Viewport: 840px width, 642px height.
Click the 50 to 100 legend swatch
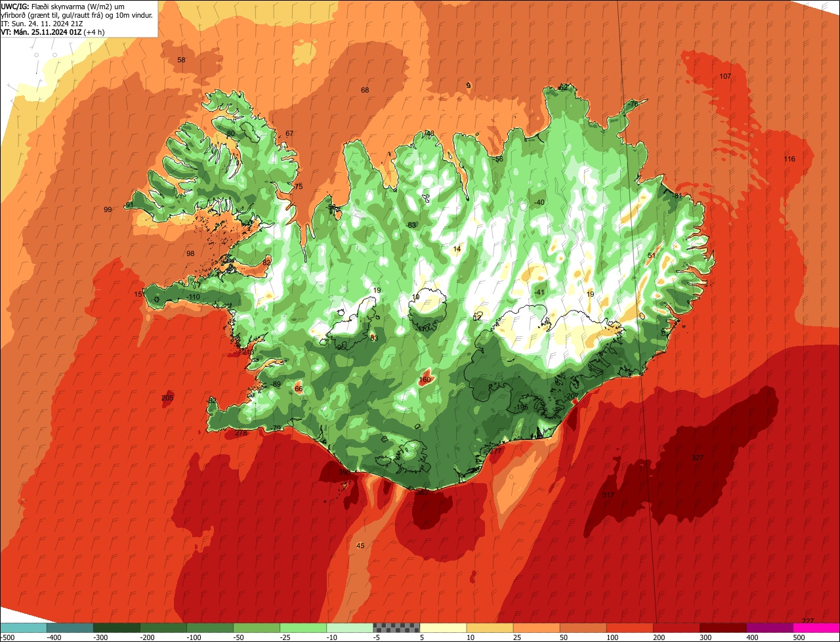(582, 627)
